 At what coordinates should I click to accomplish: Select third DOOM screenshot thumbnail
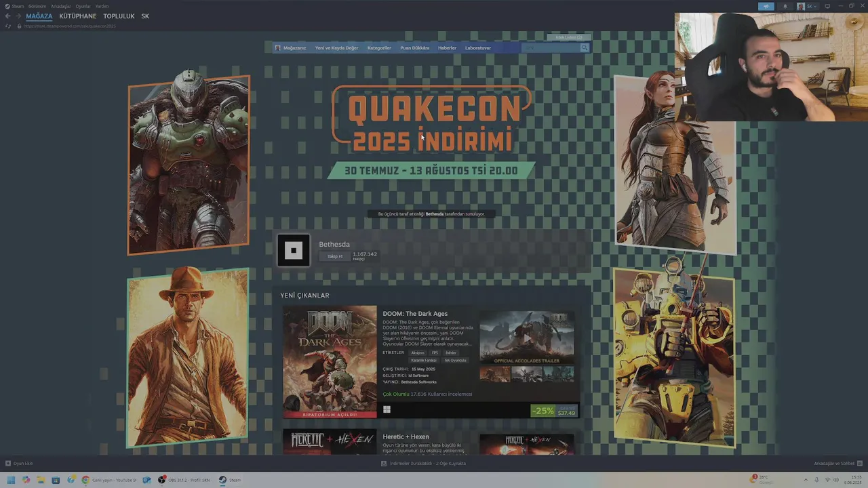tap(559, 374)
